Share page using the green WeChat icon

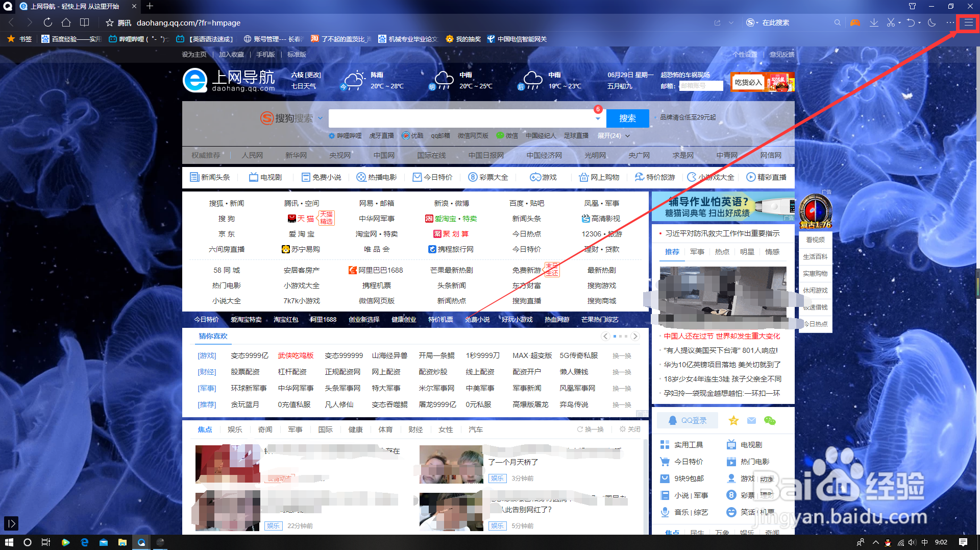pyautogui.click(x=770, y=421)
